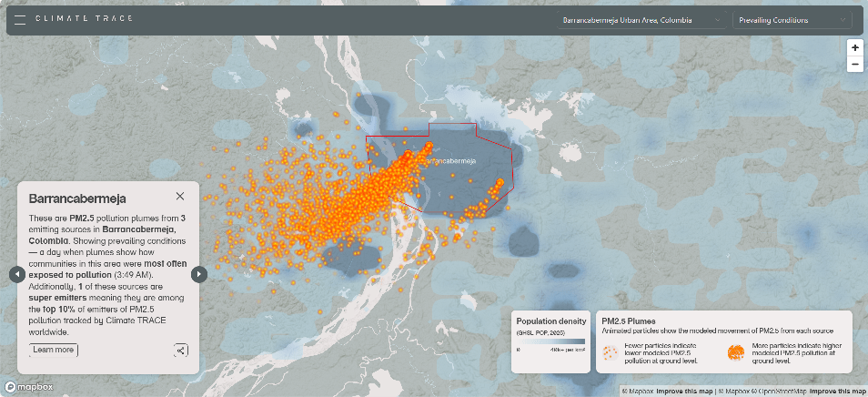Screen dimensions: 868x397
Task: Zoom in on the map
Action: click(x=854, y=47)
